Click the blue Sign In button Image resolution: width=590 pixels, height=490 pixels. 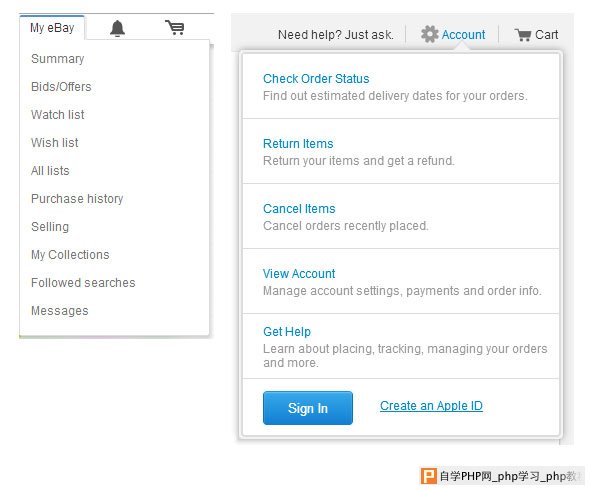point(308,408)
